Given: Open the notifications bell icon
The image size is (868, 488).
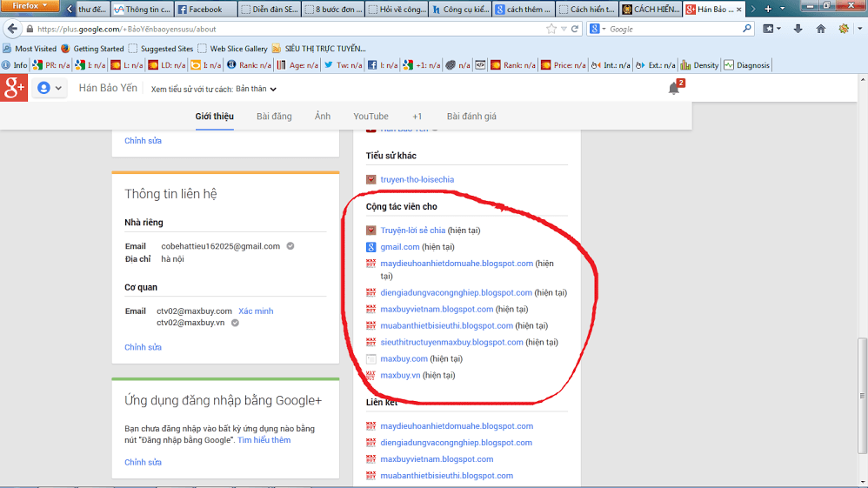Looking at the screenshot, I should pos(674,88).
